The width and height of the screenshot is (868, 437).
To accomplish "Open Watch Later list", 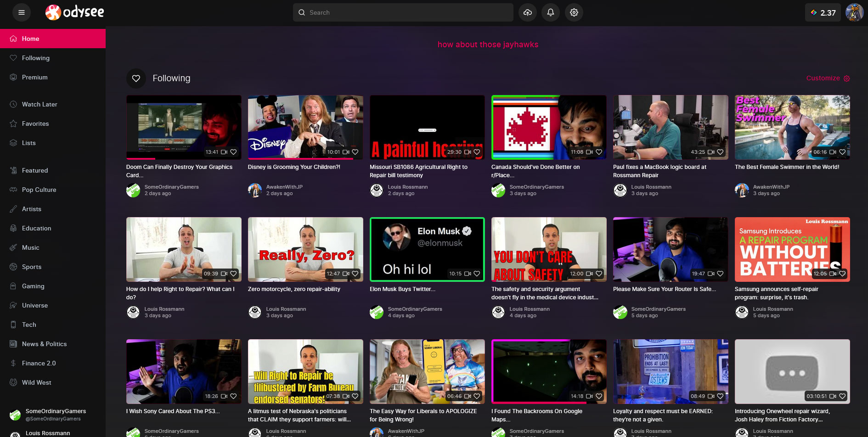I will 53,104.
